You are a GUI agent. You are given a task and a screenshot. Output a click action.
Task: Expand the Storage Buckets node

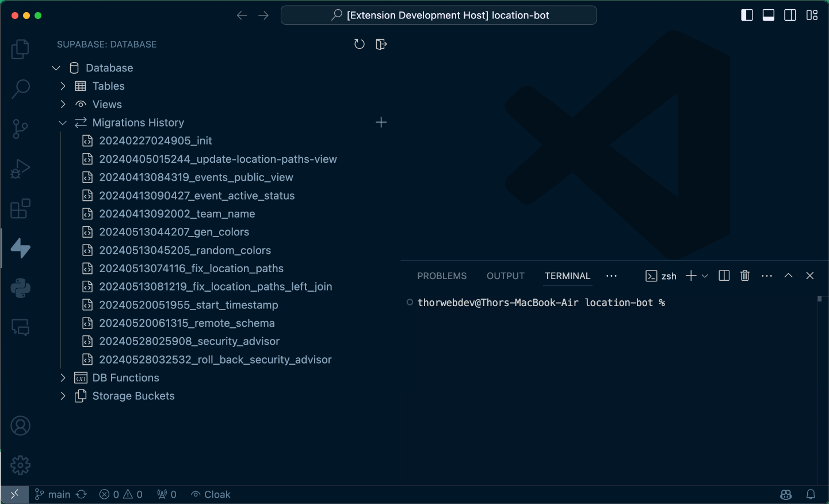click(x=63, y=396)
